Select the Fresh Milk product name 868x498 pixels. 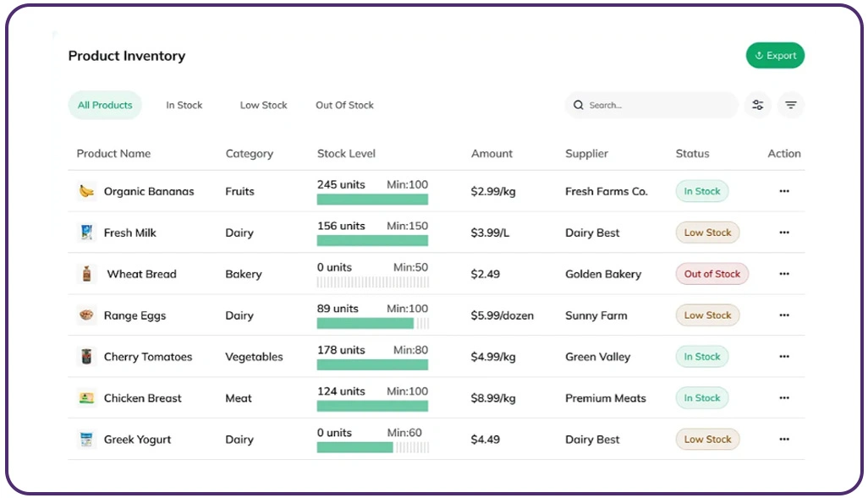point(130,233)
